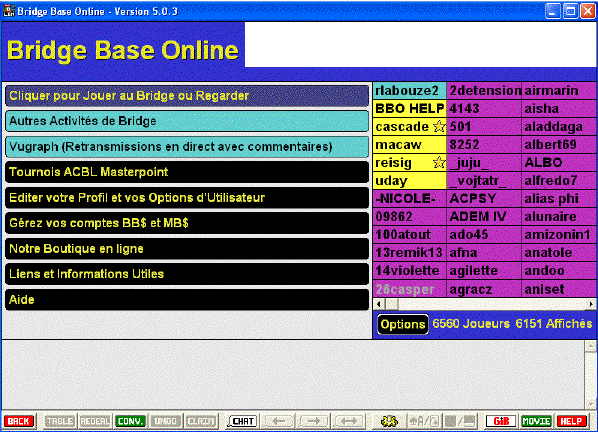Open Editer votre Profil et vos Options
The height and width of the screenshot is (432, 598).
(x=187, y=198)
